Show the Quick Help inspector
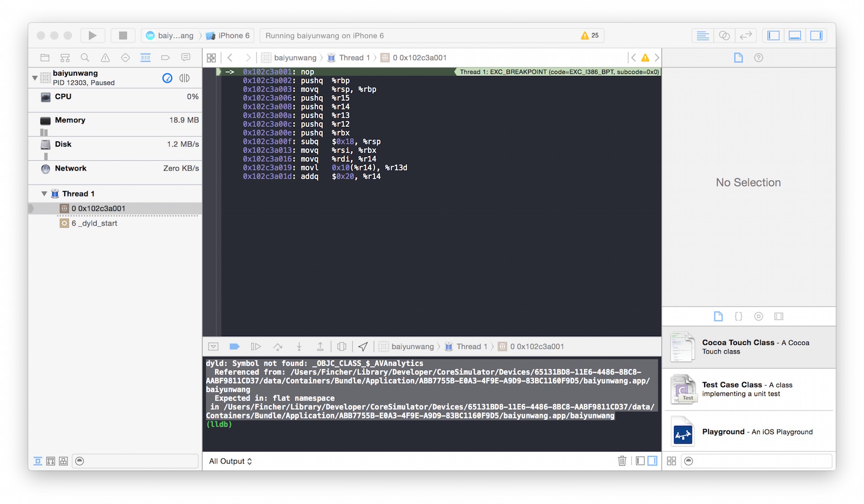The height and width of the screenshot is (504, 864). (x=759, y=58)
